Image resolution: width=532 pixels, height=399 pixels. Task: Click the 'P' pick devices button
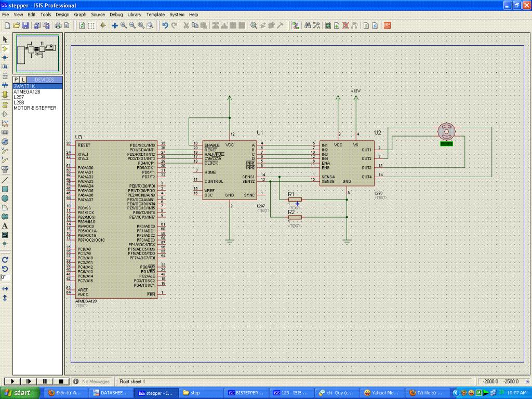16,79
